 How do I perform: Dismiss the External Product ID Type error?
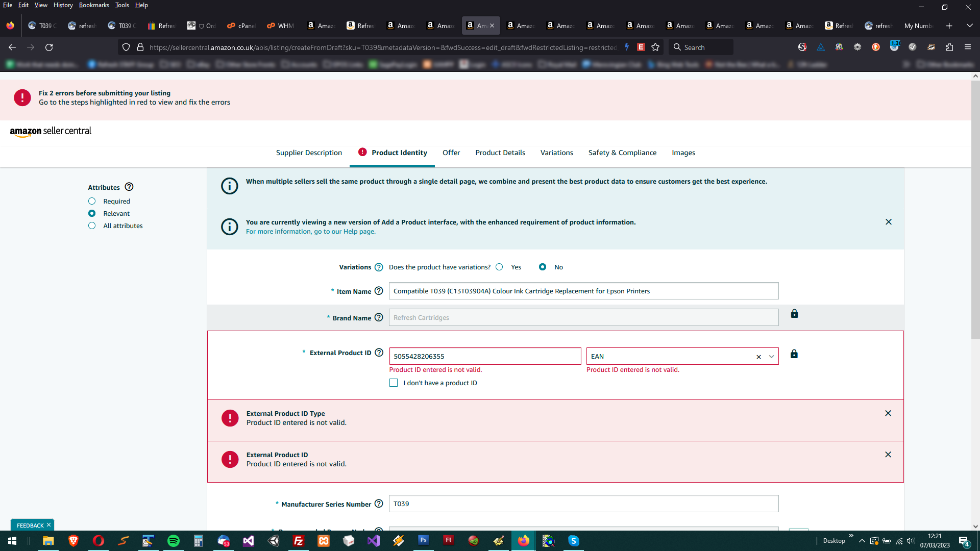pyautogui.click(x=888, y=413)
